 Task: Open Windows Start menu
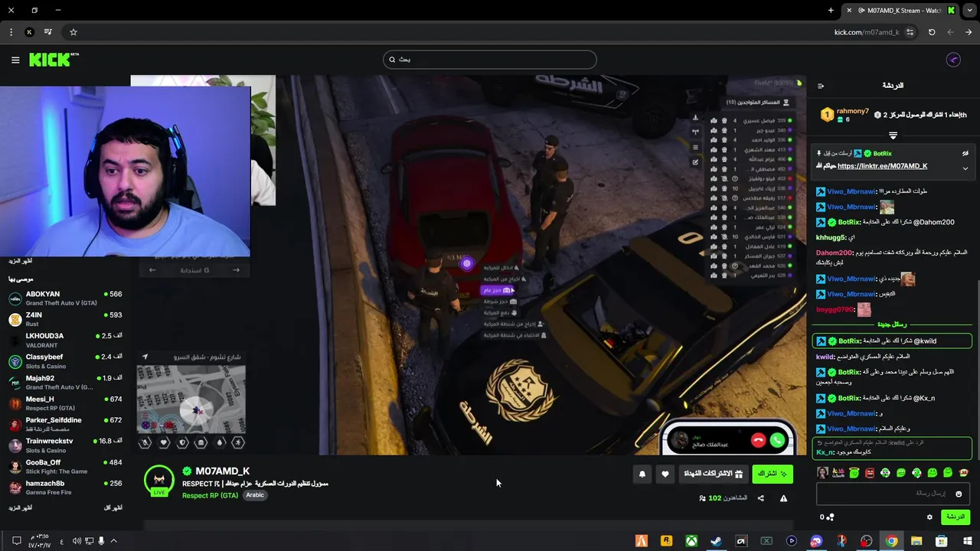[x=967, y=541]
